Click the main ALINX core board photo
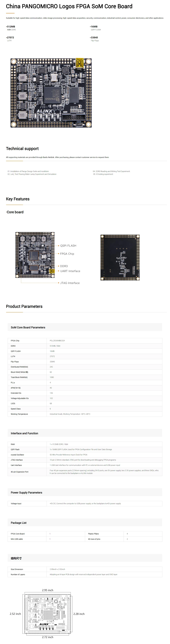Screen dimensions: 170x644 tap(51, 93)
